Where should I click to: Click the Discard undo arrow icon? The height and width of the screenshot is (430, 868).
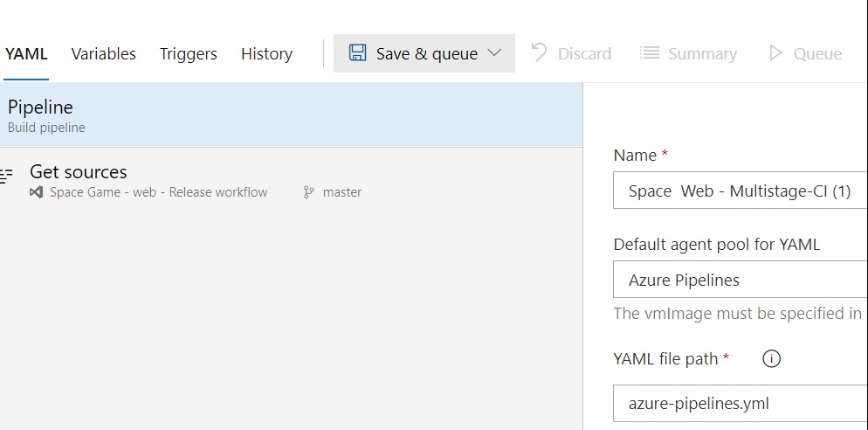pos(539,53)
